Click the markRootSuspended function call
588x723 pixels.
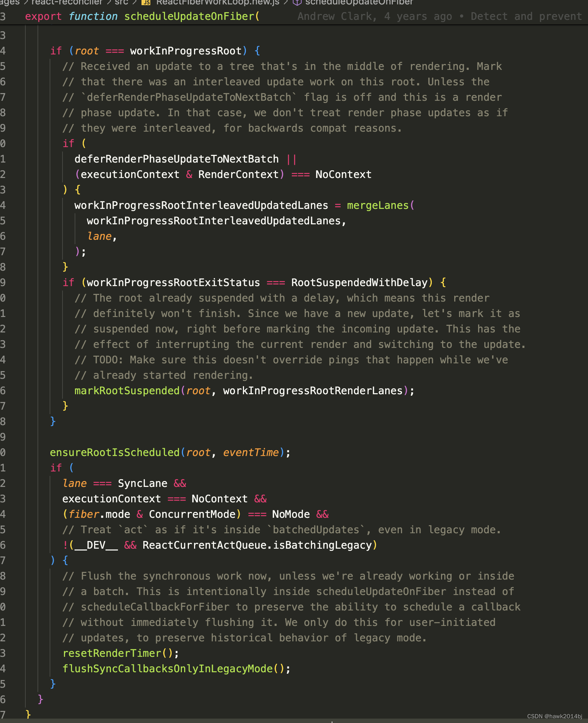(127, 391)
